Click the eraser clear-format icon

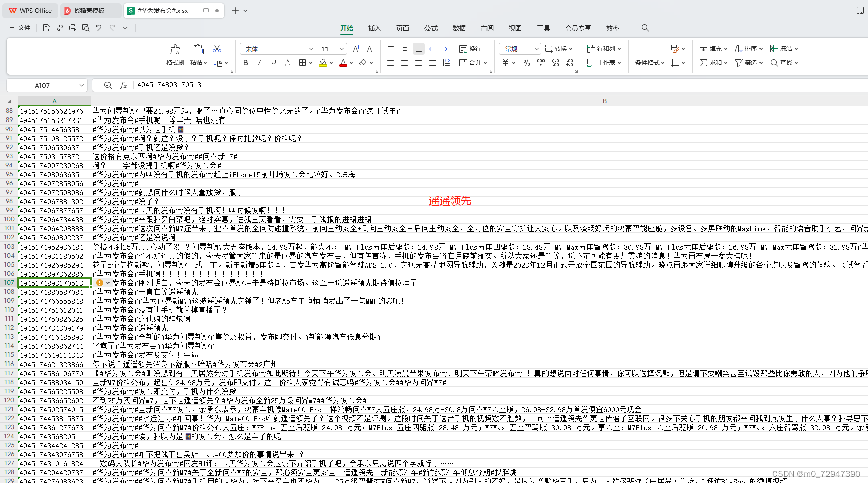363,63
